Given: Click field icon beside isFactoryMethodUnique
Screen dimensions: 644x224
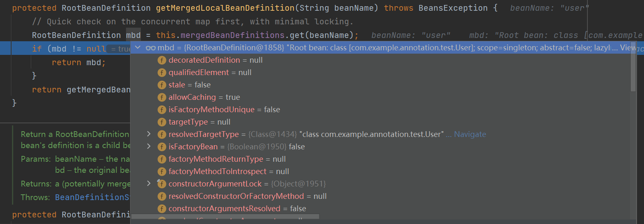Looking at the screenshot, I should [x=162, y=110].
